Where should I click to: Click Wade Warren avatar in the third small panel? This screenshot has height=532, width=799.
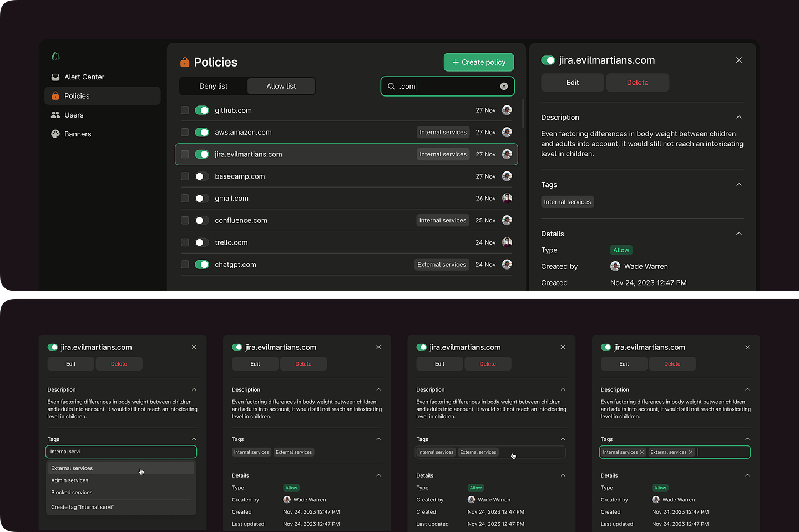click(471, 500)
